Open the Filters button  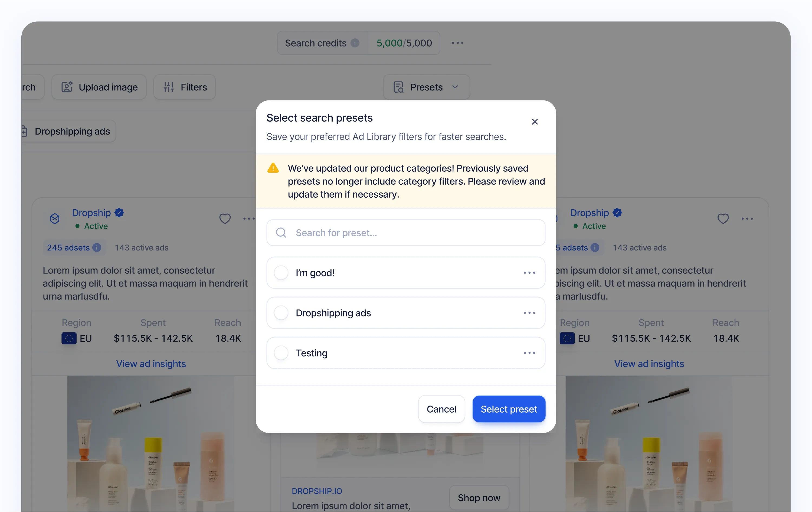[x=184, y=87]
